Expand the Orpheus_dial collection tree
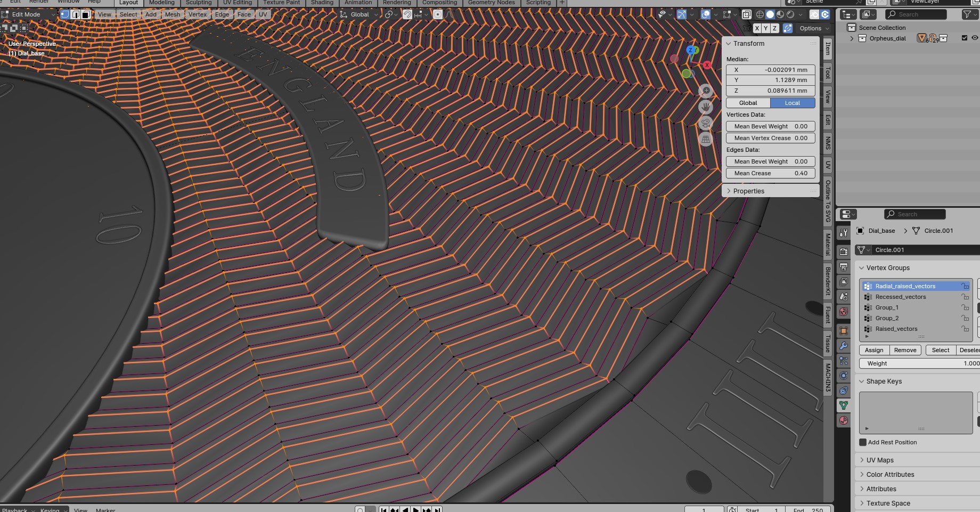980x512 pixels. [x=852, y=38]
